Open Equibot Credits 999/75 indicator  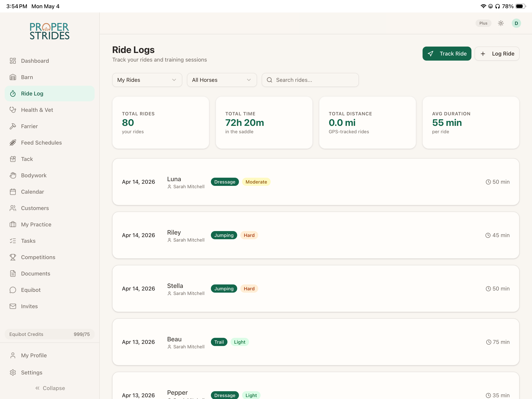49,334
